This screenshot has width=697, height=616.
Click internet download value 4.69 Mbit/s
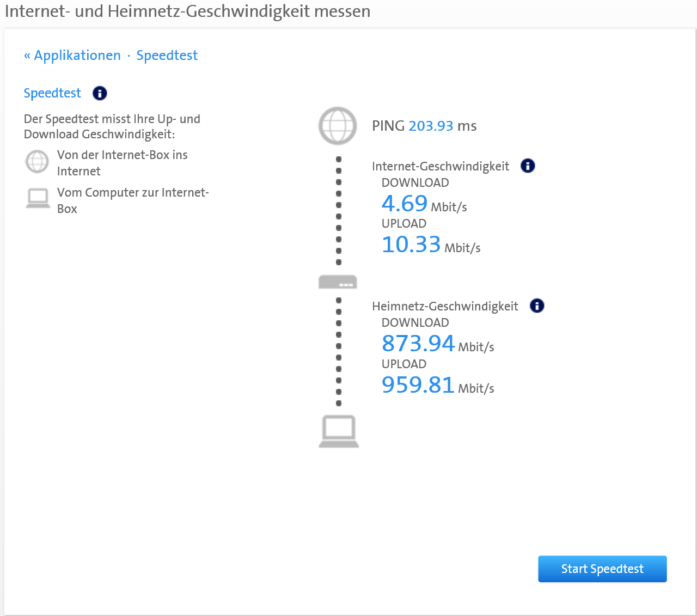[x=405, y=204]
